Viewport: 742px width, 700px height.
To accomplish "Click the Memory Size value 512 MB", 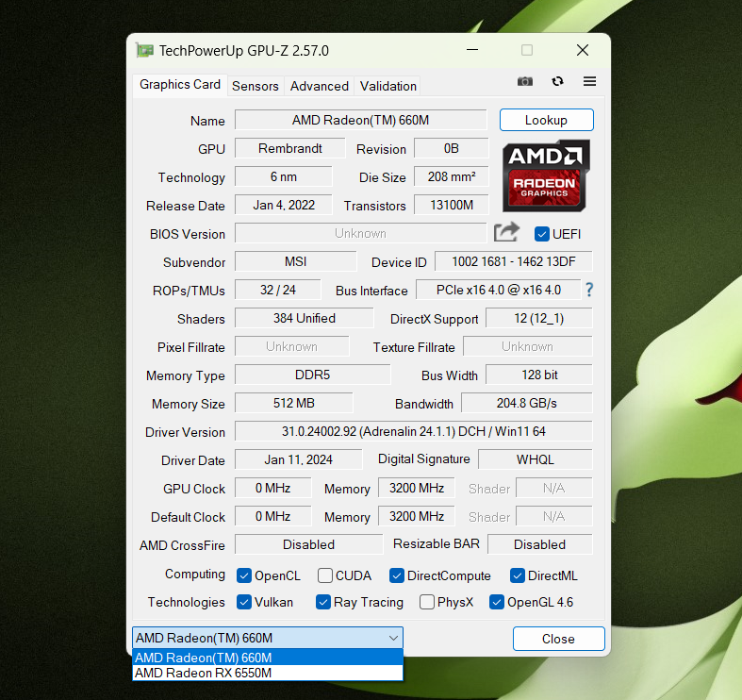I will [294, 403].
